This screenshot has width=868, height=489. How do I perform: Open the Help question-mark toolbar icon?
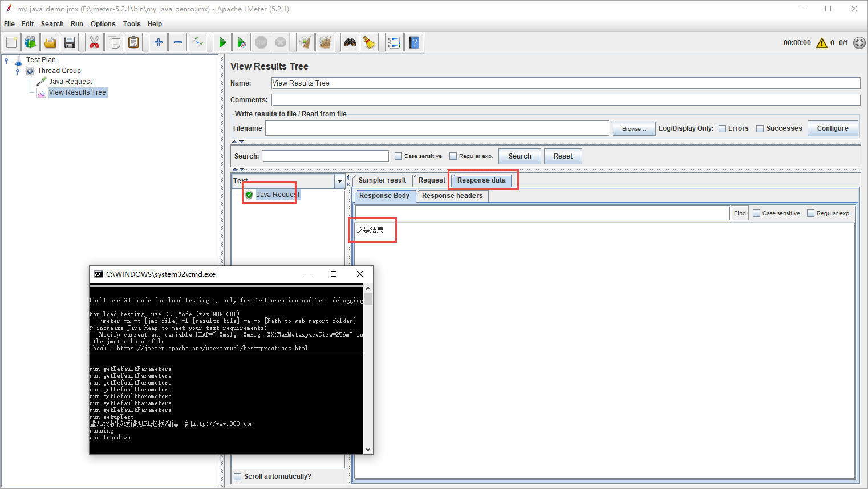coord(414,42)
